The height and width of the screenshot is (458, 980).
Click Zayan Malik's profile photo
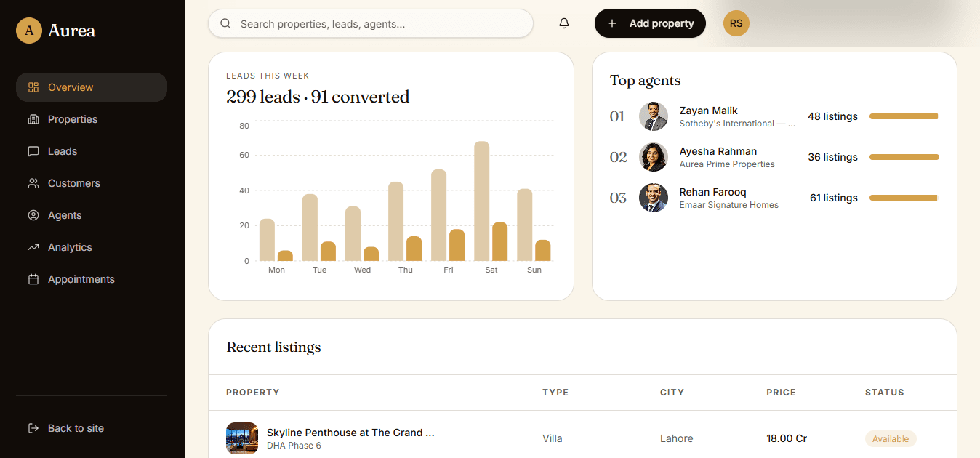coord(654,116)
